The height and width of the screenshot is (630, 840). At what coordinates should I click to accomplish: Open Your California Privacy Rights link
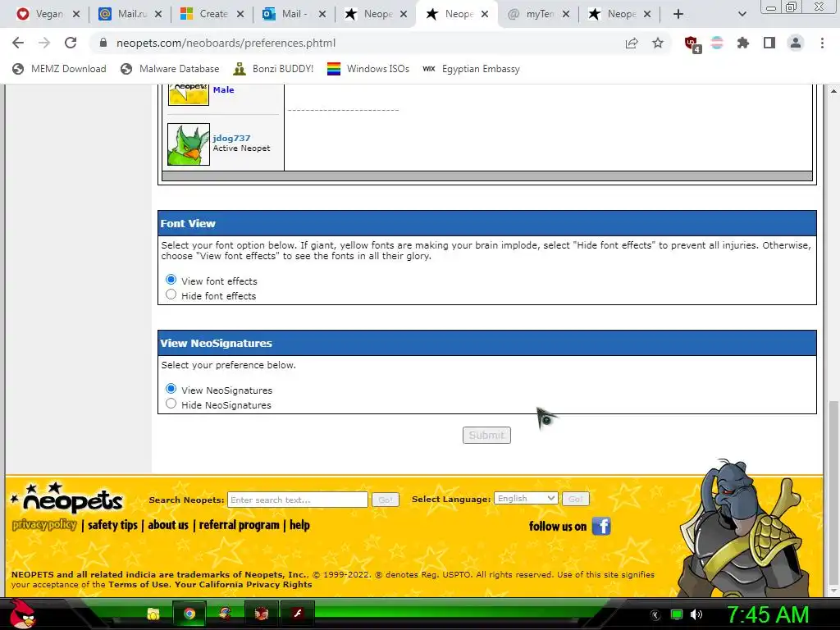(243, 584)
